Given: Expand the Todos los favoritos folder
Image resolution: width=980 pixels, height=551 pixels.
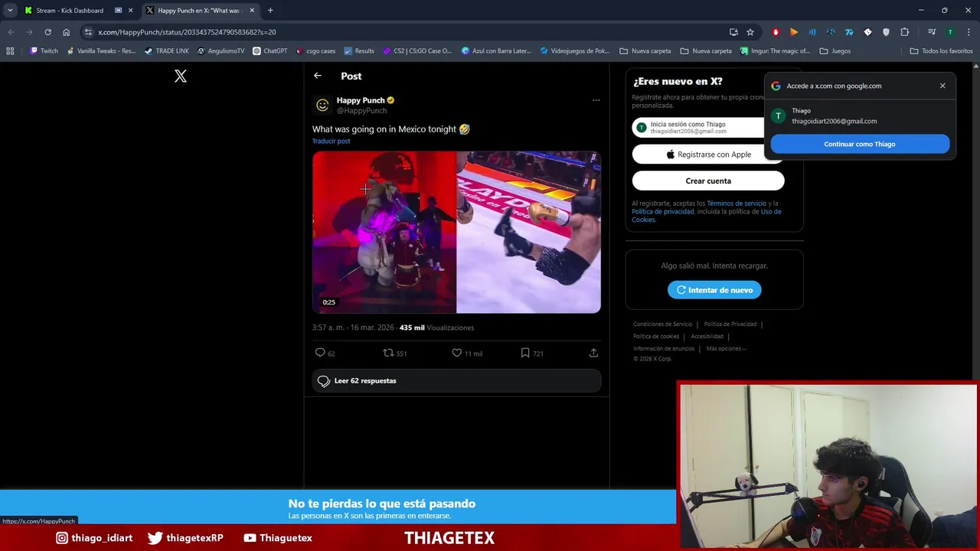Looking at the screenshot, I should click(941, 51).
